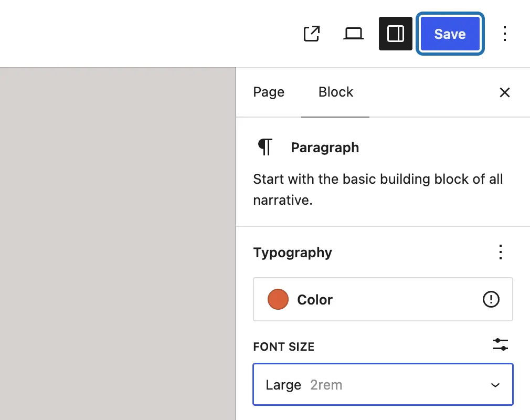Image resolution: width=530 pixels, height=420 pixels.
Task: Click the Paragraph block icon
Action: click(266, 148)
